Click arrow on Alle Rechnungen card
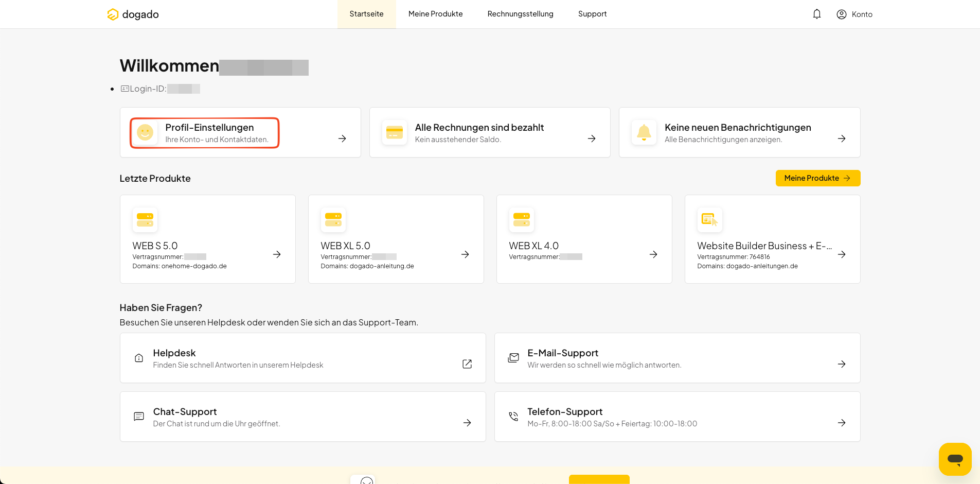 click(592, 139)
